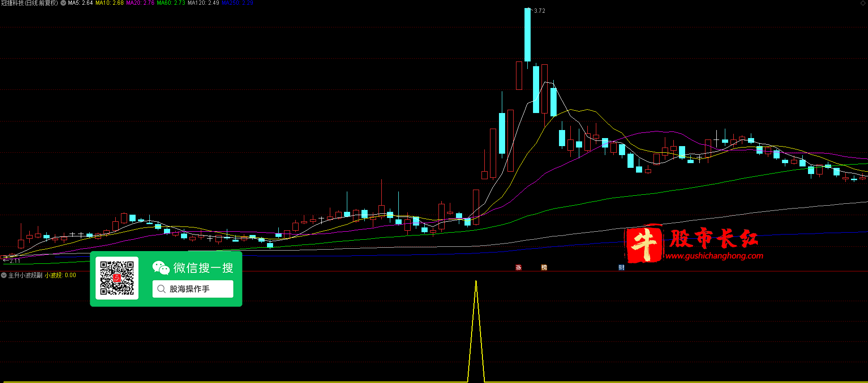Click the 榜 event marker
This screenshot has height=383, width=868.
tap(544, 268)
